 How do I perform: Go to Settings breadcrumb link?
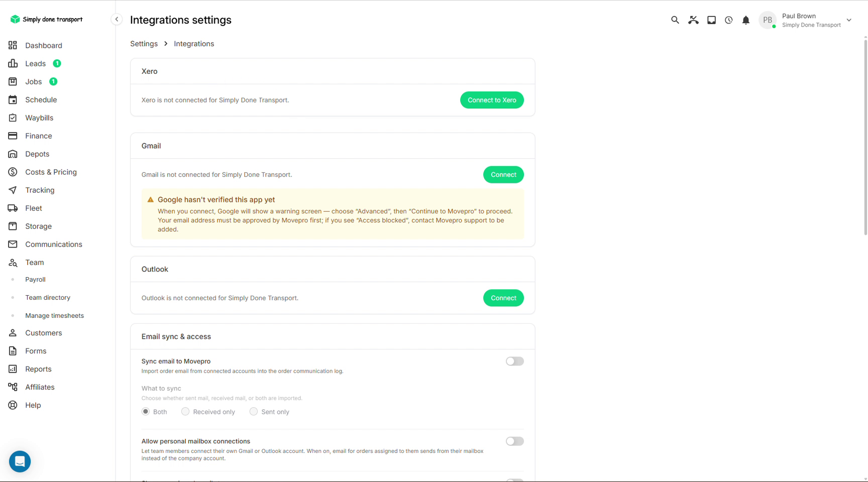(x=144, y=44)
